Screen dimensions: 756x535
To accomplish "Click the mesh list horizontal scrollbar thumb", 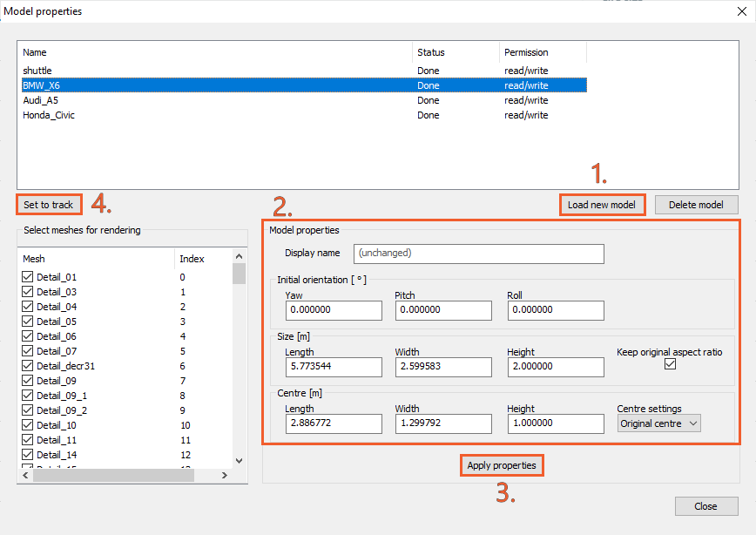I will tap(113, 475).
